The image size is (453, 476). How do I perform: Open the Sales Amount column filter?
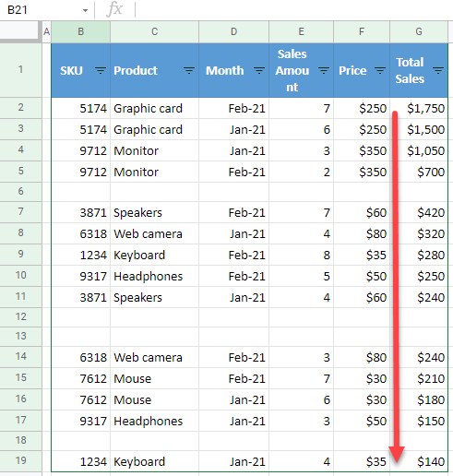pyautogui.click(x=324, y=71)
